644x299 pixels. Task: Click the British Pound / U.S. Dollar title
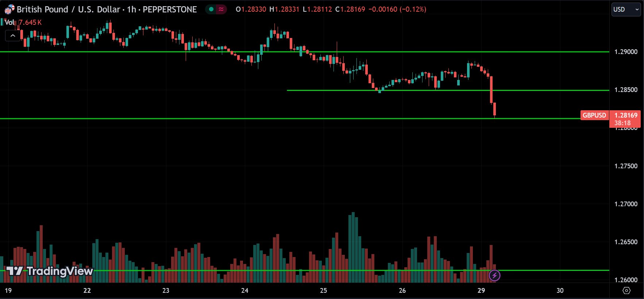coord(69,9)
